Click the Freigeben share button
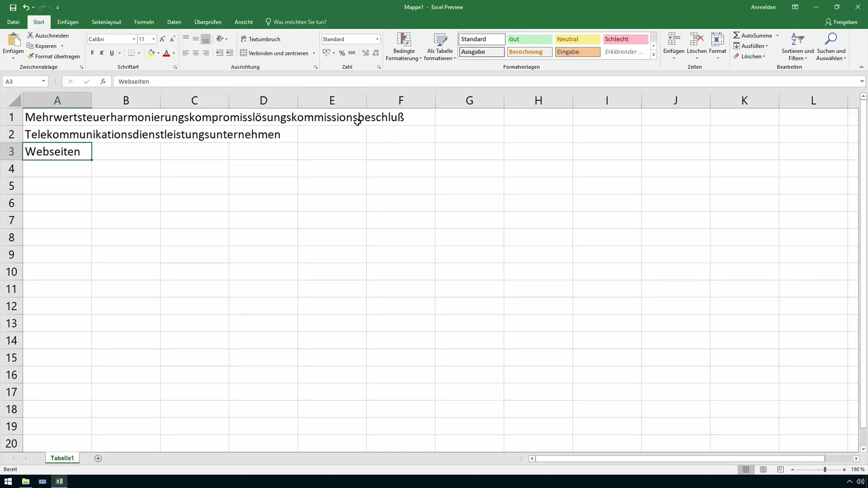The width and height of the screenshot is (868, 488). tap(841, 22)
